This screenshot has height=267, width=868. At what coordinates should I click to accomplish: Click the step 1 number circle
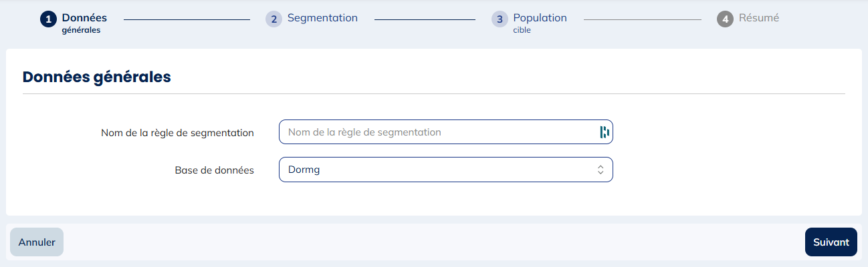48,19
